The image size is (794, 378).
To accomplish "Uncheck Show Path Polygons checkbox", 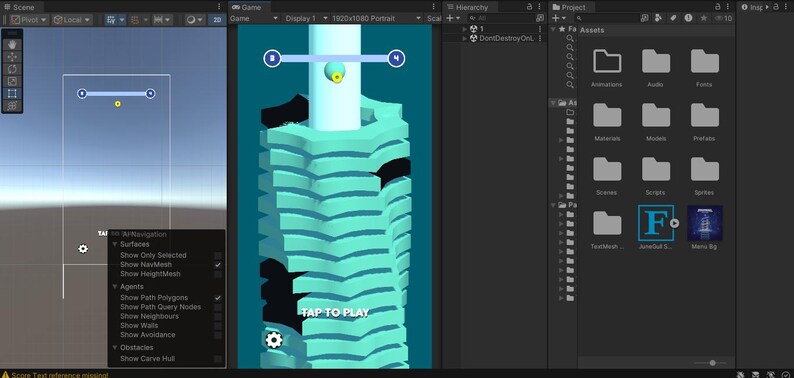I will (x=218, y=298).
